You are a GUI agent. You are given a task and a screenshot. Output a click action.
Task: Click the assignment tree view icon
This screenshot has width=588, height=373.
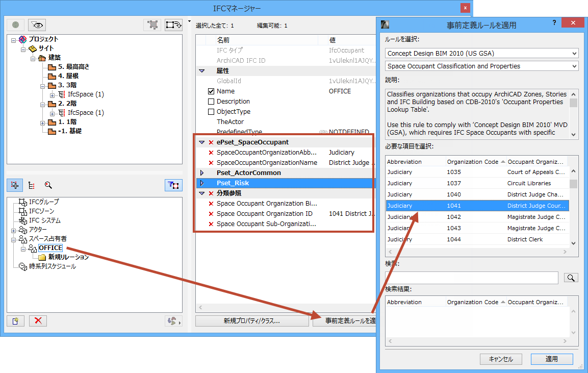(15, 185)
